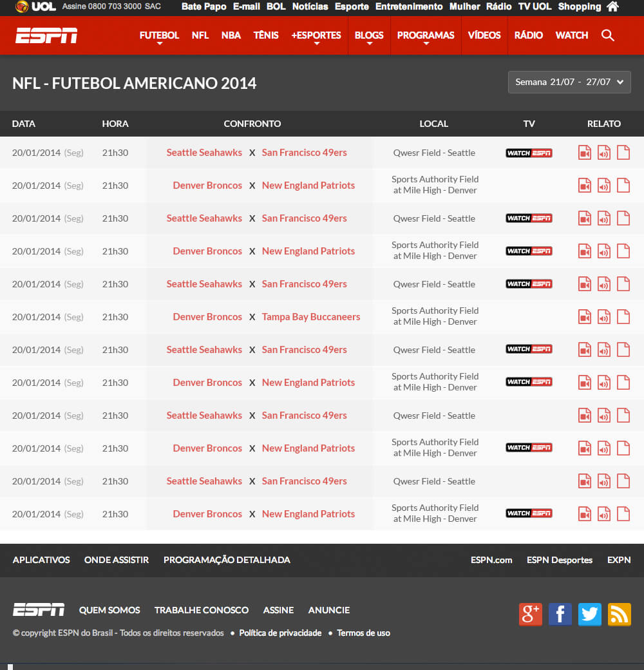Open ESPN Desportes footer link

(560, 560)
